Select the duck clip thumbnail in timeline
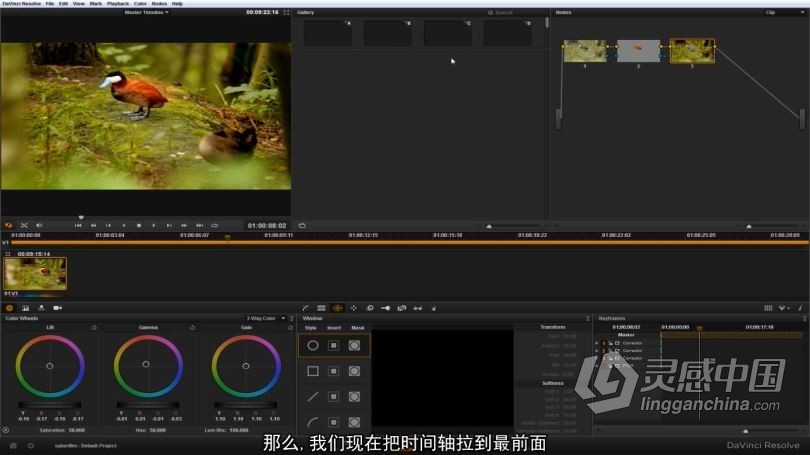 (x=35, y=274)
